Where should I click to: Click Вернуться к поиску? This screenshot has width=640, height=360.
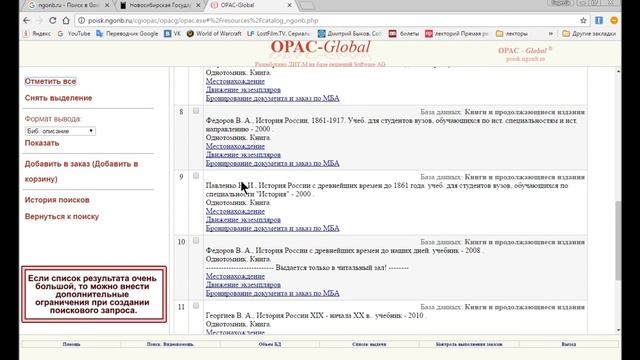coord(62,217)
